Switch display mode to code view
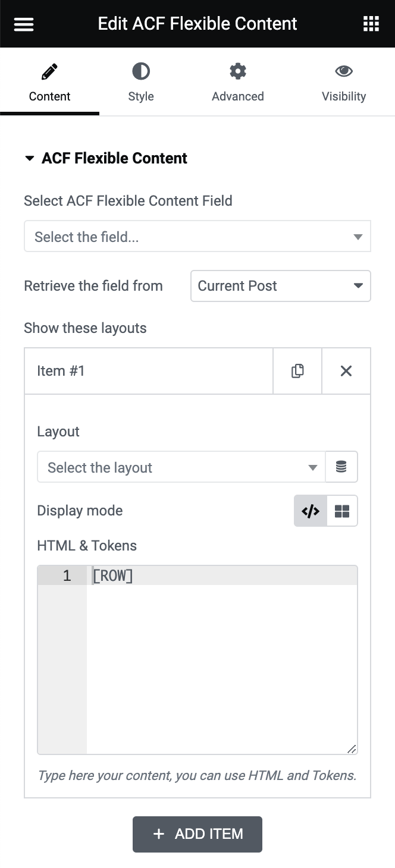This screenshot has height=868, width=395. pos(310,511)
